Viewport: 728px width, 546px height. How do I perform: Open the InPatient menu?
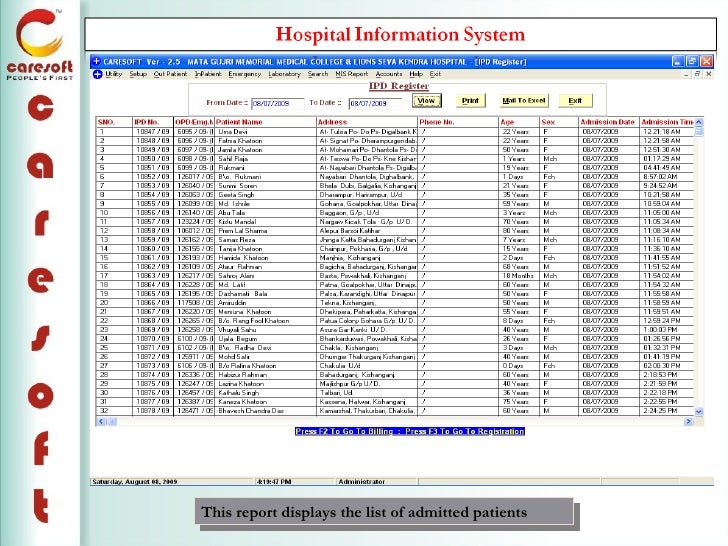208,74
